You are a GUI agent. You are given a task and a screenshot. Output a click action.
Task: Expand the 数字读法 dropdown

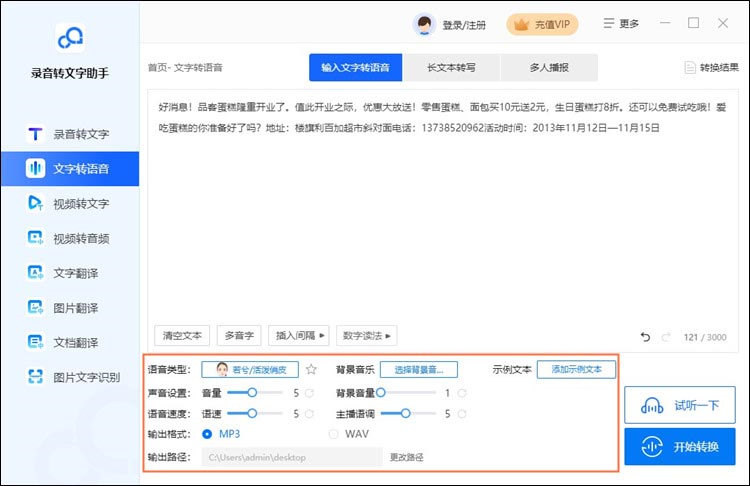click(367, 336)
